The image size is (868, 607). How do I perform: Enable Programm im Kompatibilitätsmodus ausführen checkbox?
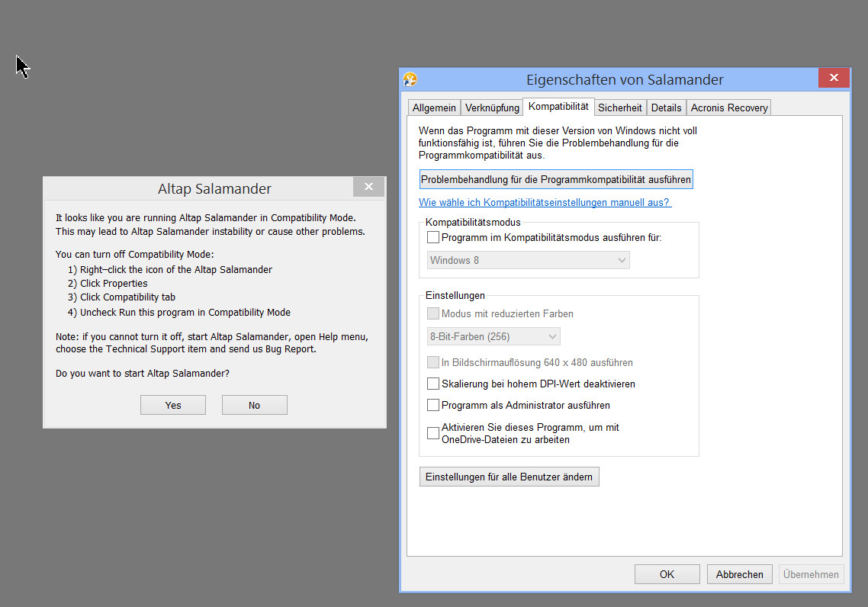pos(433,237)
